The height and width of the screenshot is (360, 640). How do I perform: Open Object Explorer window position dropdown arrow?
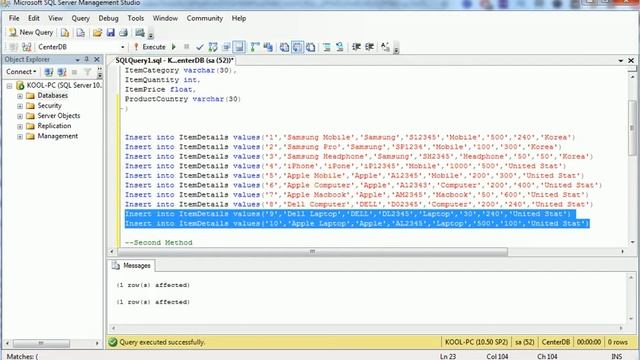coord(78,60)
